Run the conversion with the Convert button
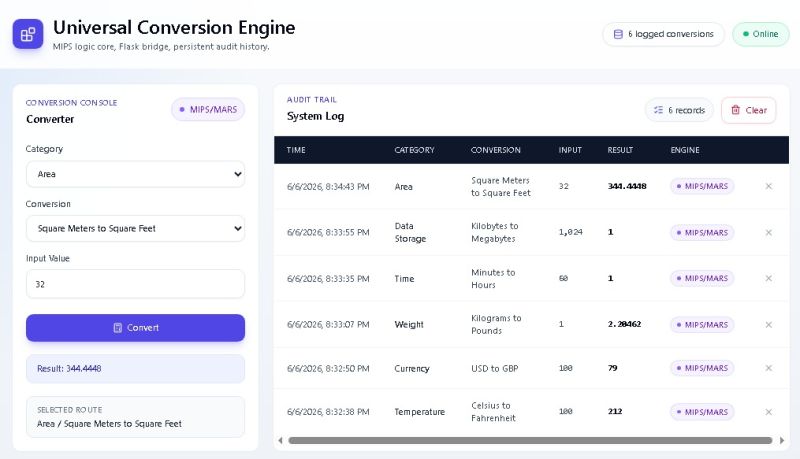The height and width of the screenshot is (459, 800). [135, 328]
